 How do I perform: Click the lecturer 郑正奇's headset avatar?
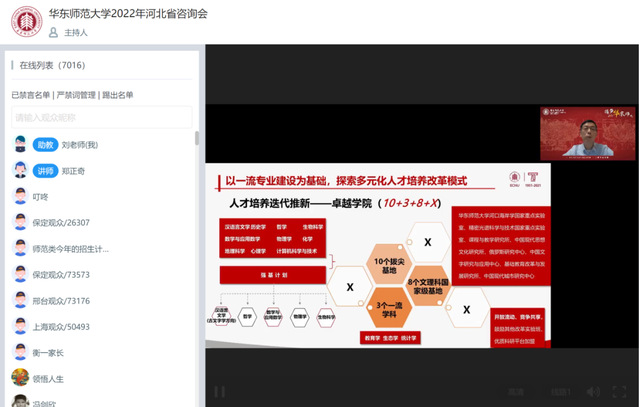click(19, 170)
